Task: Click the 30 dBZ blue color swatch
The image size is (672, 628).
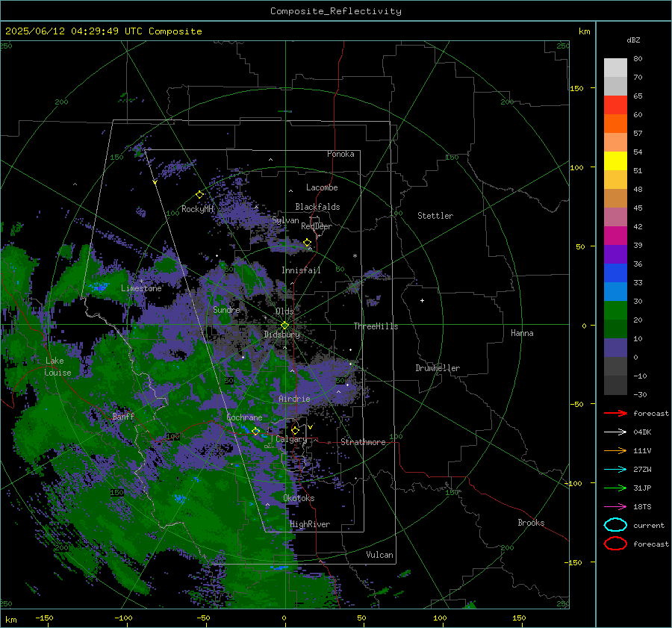Action: coord(615,291)
